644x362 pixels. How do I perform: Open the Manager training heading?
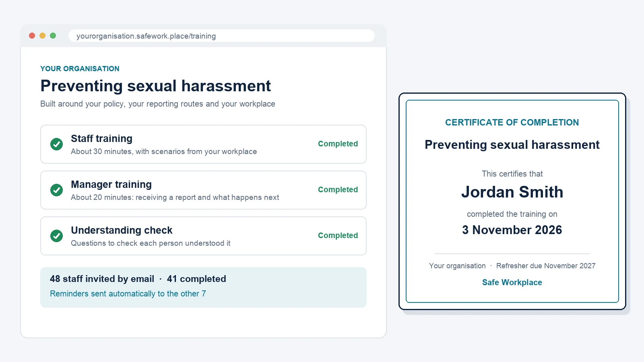[111, 185]
